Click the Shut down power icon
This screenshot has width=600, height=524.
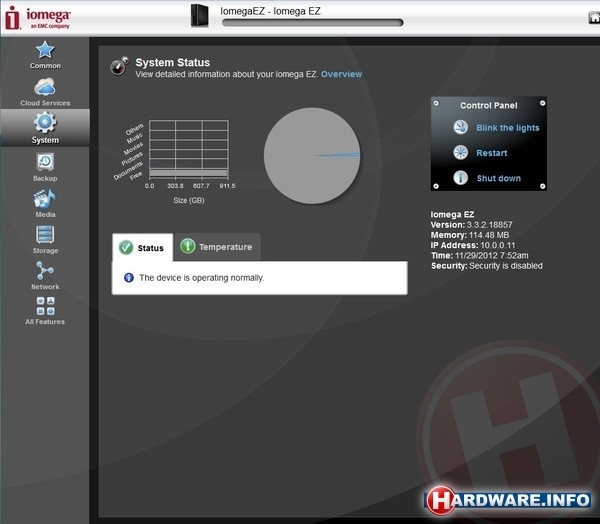coord(461,178)
